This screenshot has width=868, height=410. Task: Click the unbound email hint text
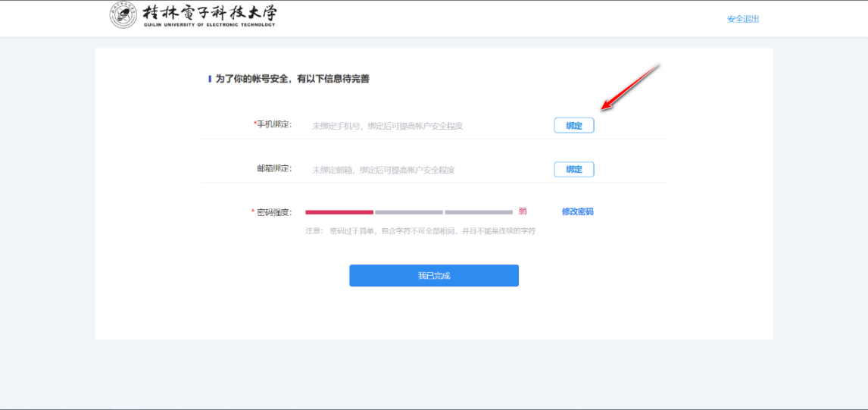tap(383, 170)
